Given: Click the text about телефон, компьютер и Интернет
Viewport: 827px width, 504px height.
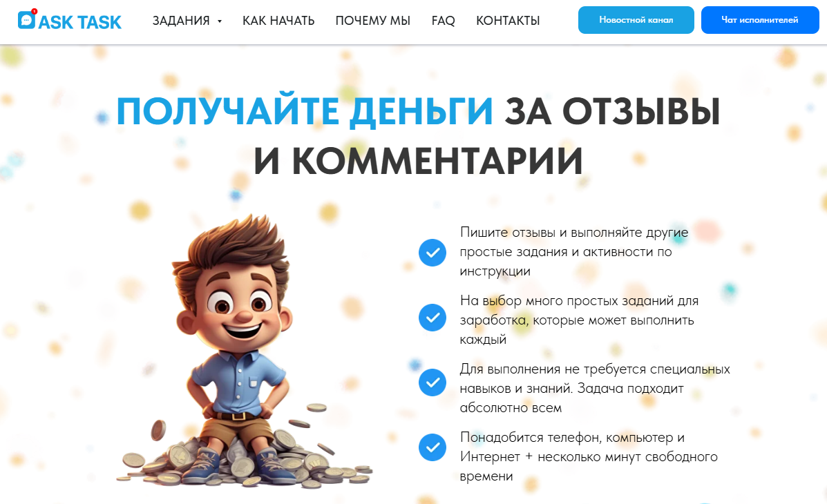Looking at the screenshot, I should point(589,456).
